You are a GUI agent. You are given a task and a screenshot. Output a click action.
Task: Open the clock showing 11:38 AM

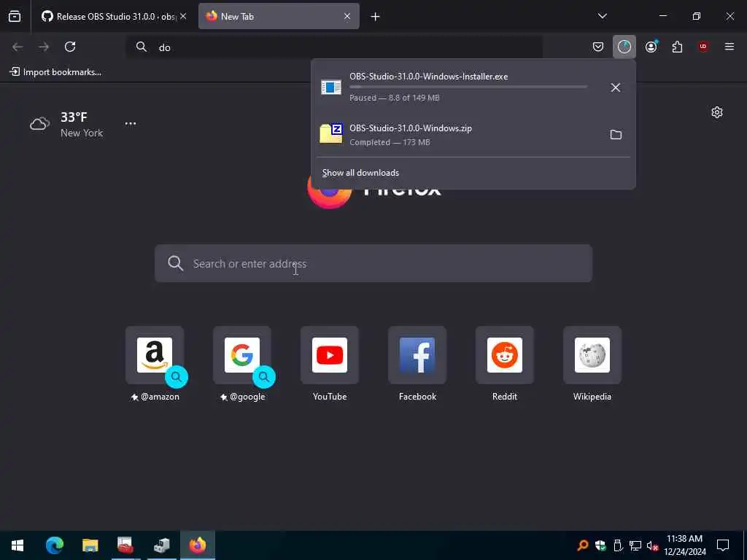coord(684,545)
